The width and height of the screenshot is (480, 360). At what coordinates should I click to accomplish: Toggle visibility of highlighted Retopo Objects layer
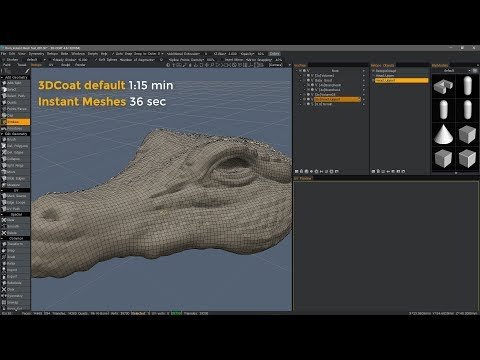pyautogui.click(x=373, y=80)
